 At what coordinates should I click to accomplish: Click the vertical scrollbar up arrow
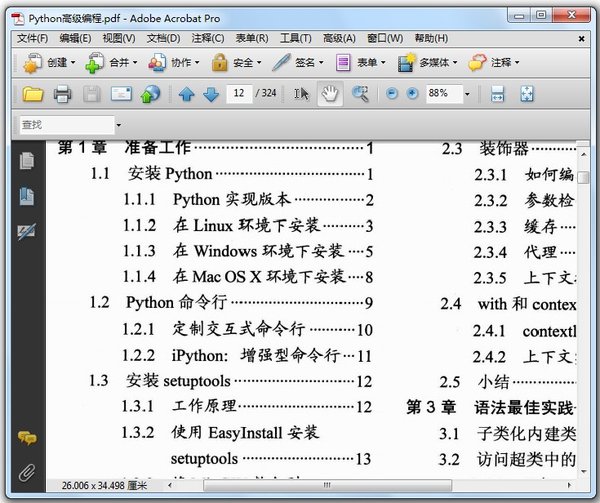pyautogui.click(x=584, y=155)
